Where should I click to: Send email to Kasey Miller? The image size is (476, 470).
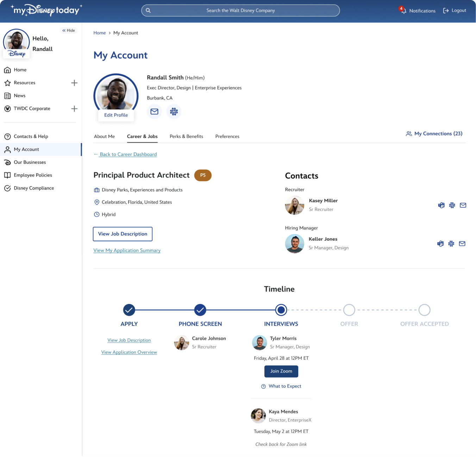pos(463,205)
